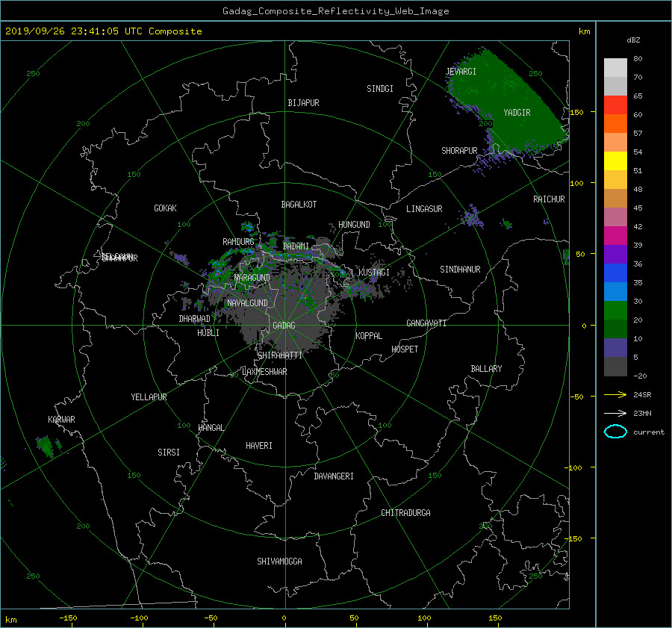Click the NAVALGUND label

(x=247, y=303)
